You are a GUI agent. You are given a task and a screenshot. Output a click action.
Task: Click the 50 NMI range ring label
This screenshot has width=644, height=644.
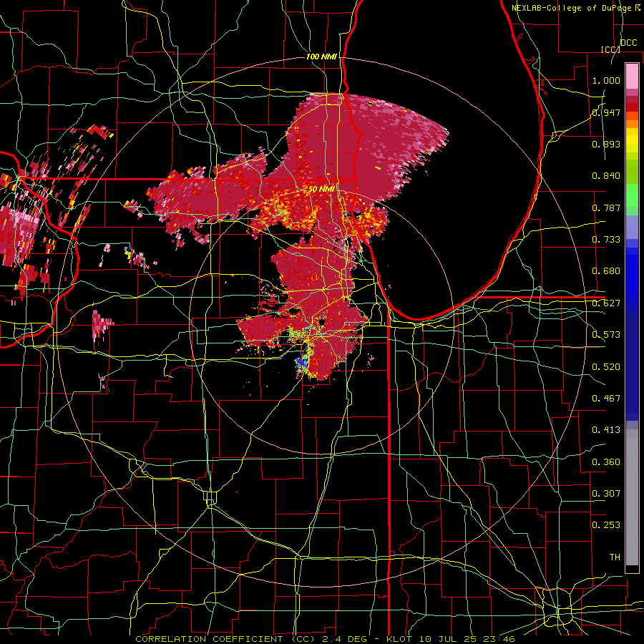(321, 190)
